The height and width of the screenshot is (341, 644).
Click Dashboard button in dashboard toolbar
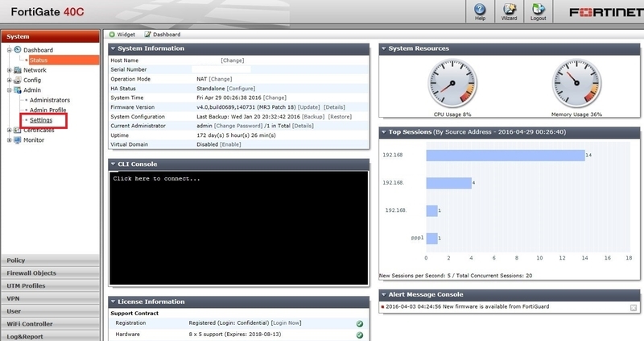pos(163,35)
